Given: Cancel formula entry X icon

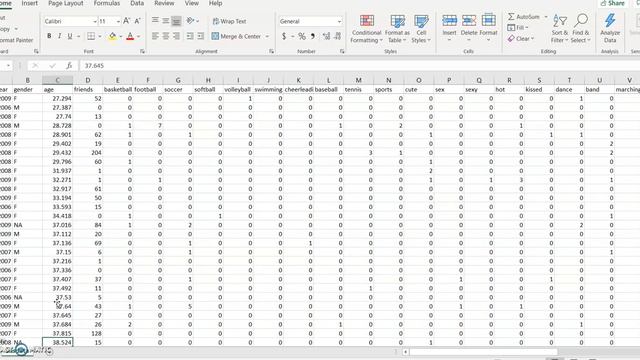Looking at the screenshot, I should click(35, 65).
